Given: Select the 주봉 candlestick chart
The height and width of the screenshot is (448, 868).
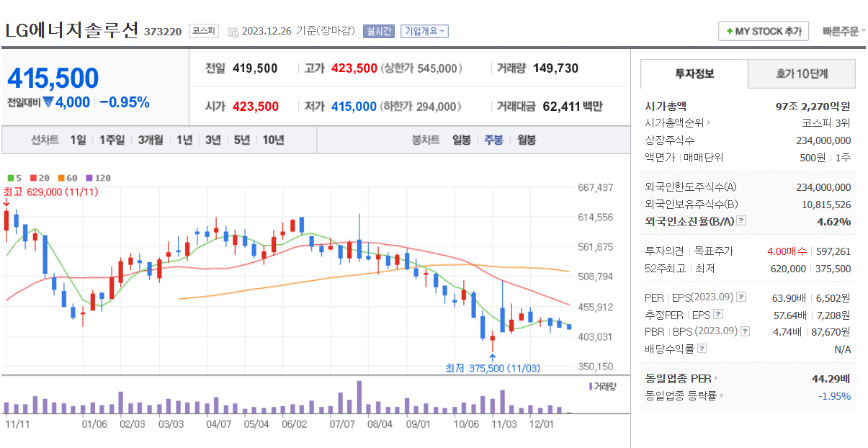Looking at the screenshot, I should click(493, 140).
